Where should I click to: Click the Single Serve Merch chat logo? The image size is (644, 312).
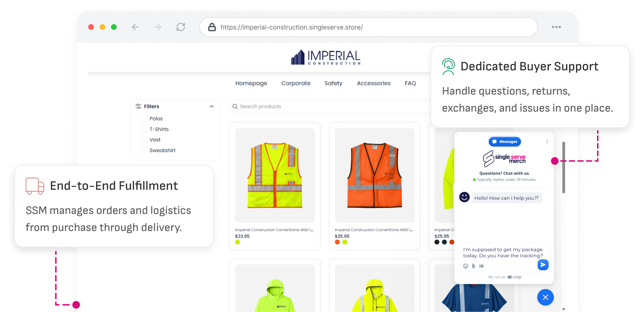(504, 159)
